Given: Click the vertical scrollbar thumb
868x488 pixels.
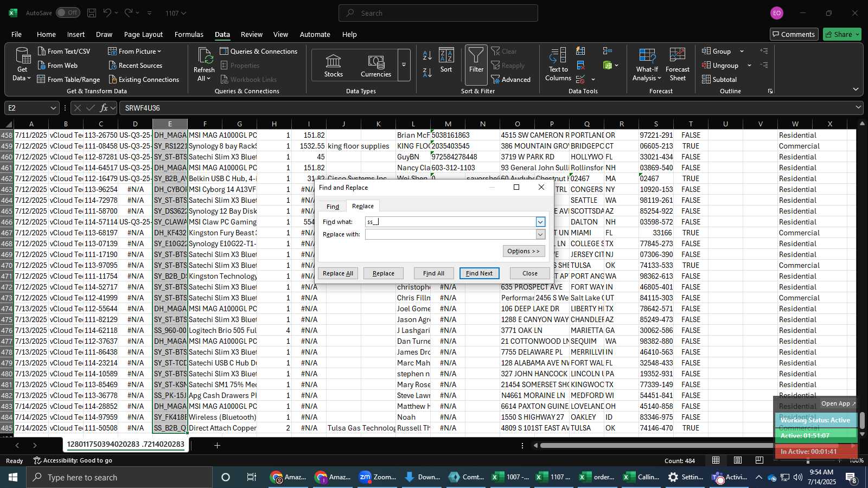Looking at the screenshot, I should coord(862,420).
